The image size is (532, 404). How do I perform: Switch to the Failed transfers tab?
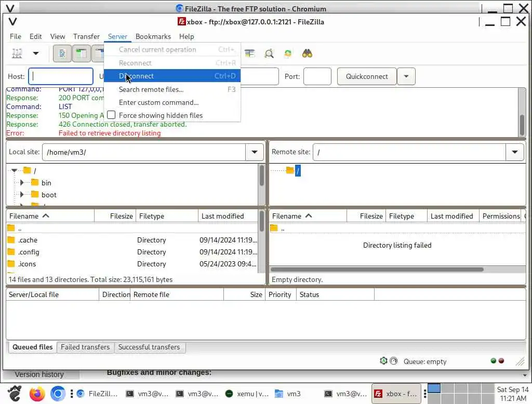coord(85,347)
